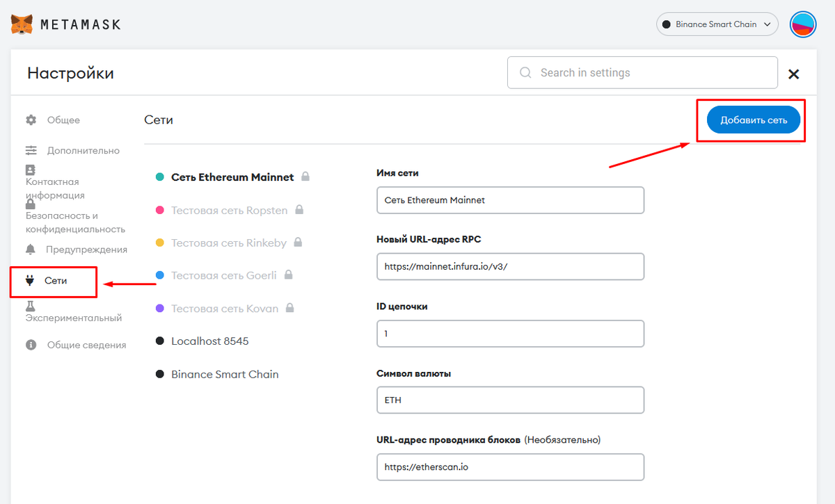Click the teal dot of Ethereum Mainnet

pos(160,177)
